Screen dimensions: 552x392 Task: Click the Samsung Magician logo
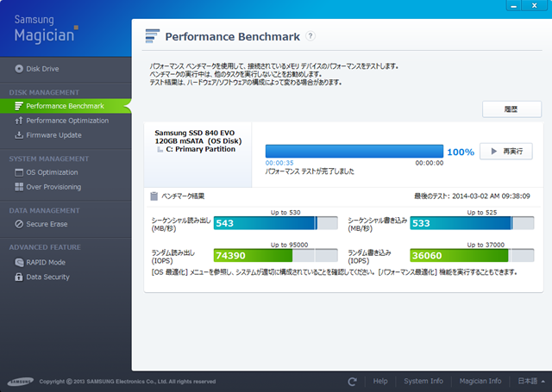coord(46,29)
